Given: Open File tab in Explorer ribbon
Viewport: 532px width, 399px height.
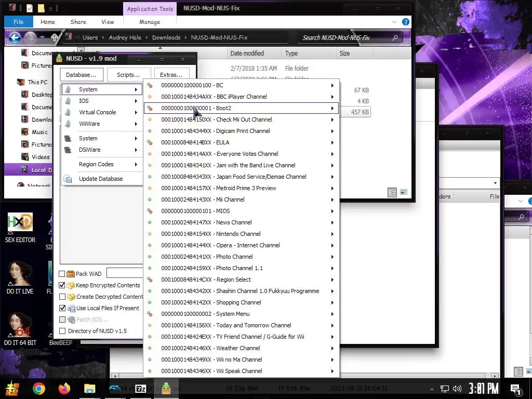Looking at the screenshot, I should pos(19,22).
